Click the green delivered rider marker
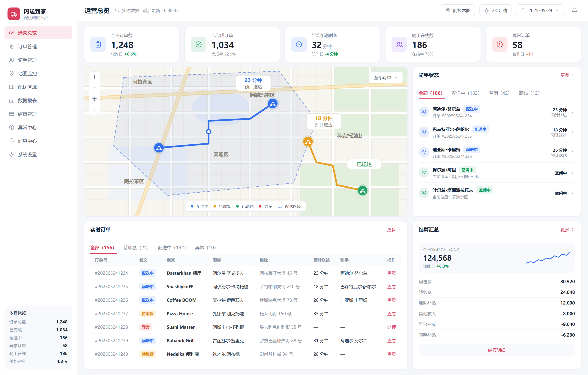The image size is (588, 375). point(363,191)
